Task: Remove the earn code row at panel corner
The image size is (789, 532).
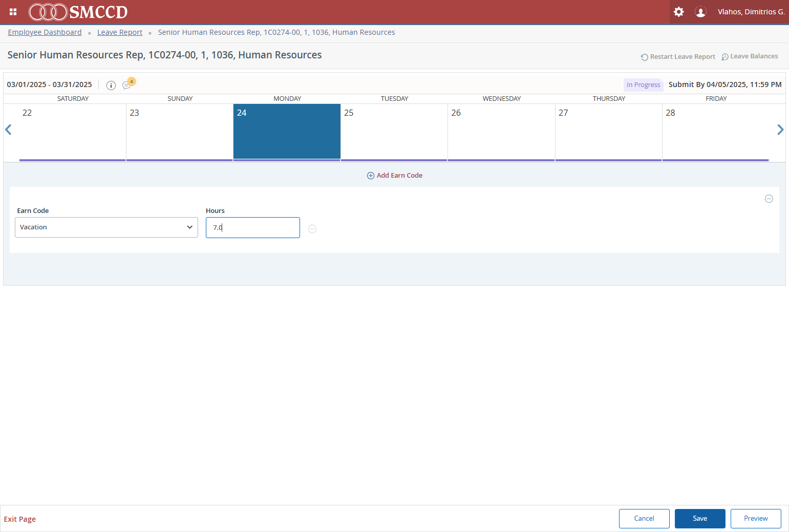Action: (x=769, y=199)
